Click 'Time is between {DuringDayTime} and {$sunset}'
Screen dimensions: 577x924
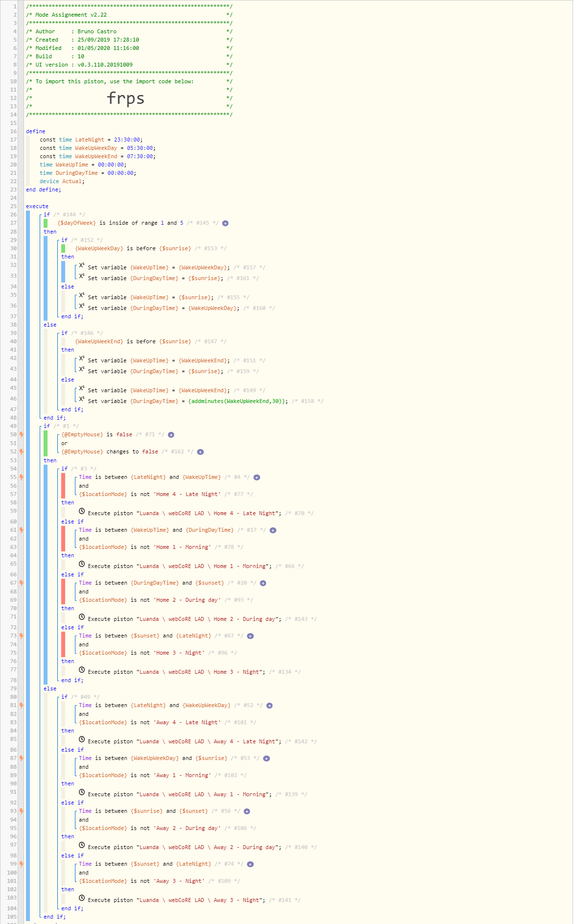point(152,583)
